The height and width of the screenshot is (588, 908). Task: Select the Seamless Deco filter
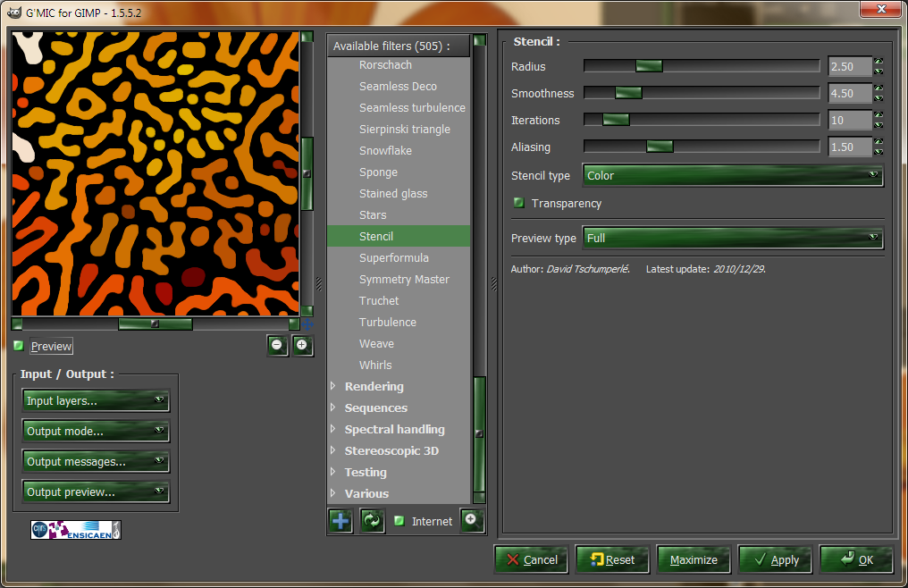[x=399, y=87]
